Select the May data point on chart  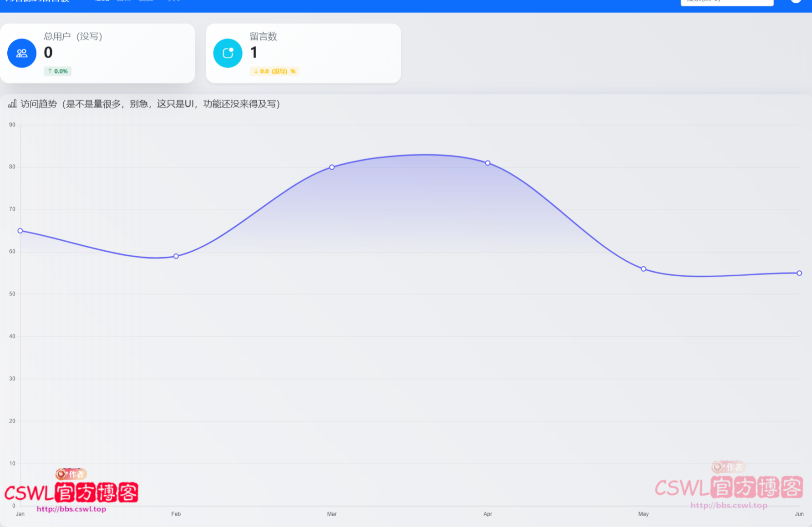[644, 269]
